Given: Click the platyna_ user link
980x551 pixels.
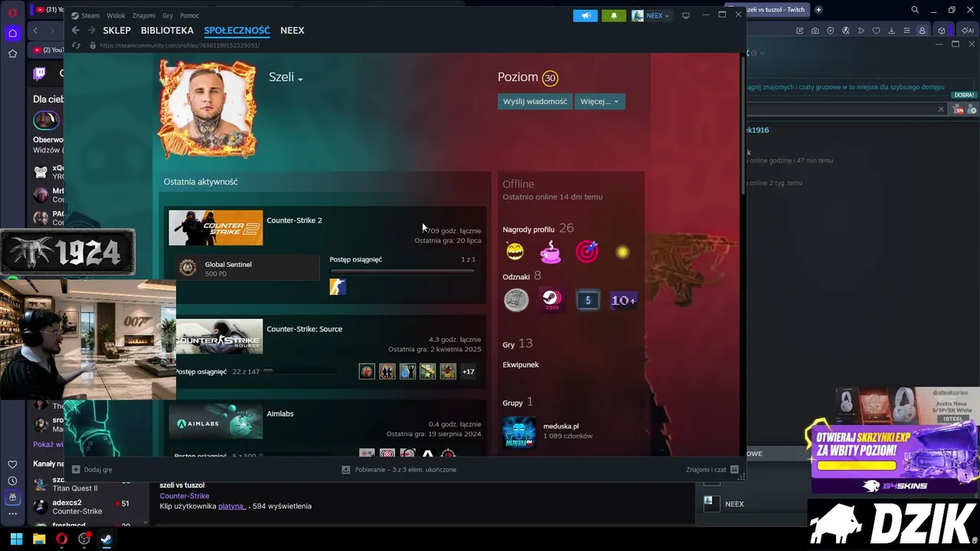Looking at the screenshot, I should pos(231,506).
